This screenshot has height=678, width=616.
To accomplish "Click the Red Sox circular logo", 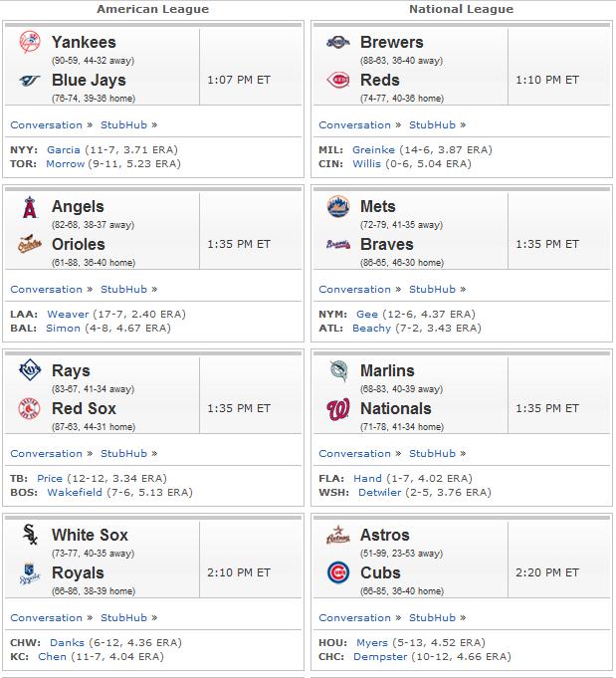I will click(x=30, y=408).
